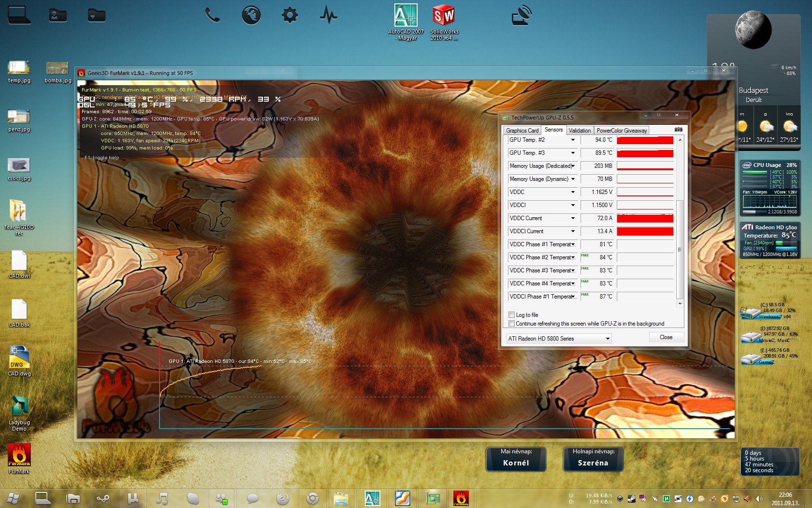This screenshot has height=508, width=812.
Task: Enable the Log to file checkbox
Action: 511,315
